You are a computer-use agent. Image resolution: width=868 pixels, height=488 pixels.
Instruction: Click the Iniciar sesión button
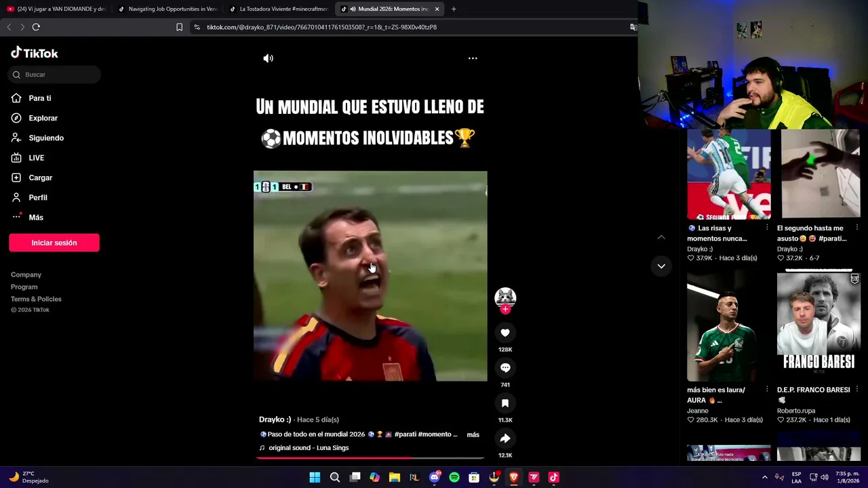click(54, 243)
